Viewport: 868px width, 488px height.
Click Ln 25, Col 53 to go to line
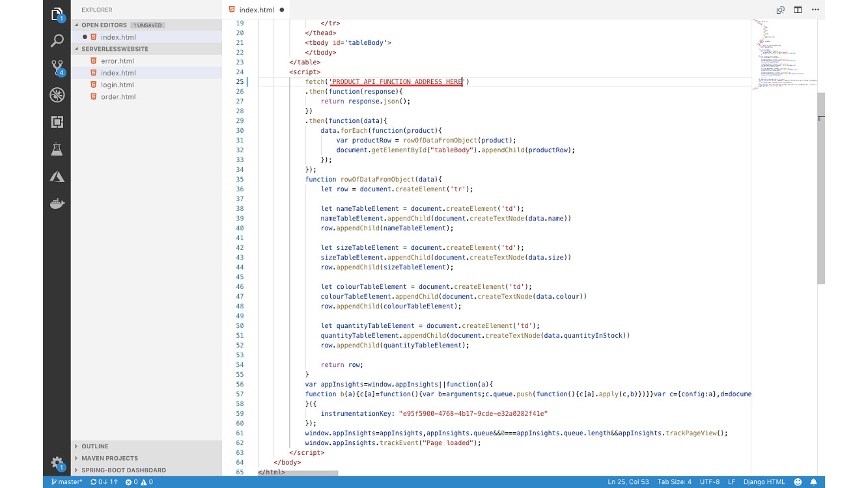coord(628,482)
